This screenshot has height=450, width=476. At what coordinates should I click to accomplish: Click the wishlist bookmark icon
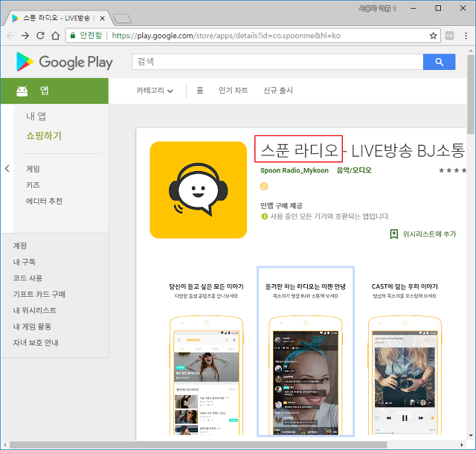[393, 234]
